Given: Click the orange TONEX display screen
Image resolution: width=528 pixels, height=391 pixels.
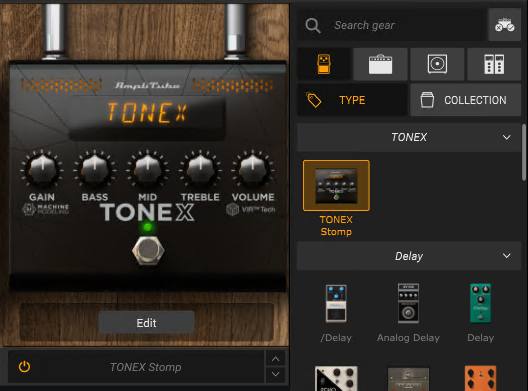Looking at the screenshot, I should click(147, 118).
